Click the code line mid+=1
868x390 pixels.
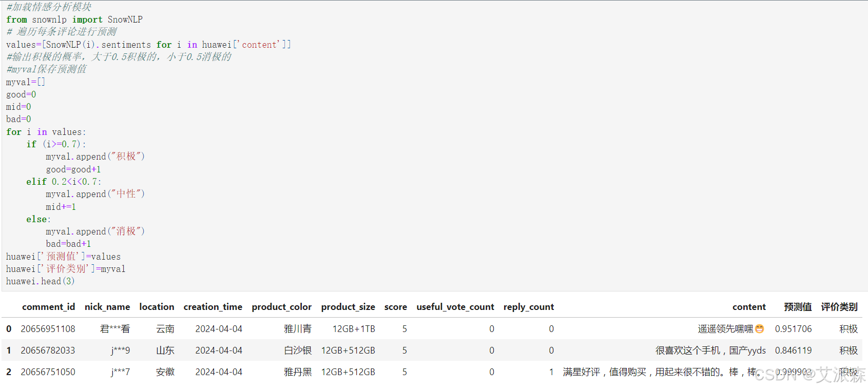point(61,207)
